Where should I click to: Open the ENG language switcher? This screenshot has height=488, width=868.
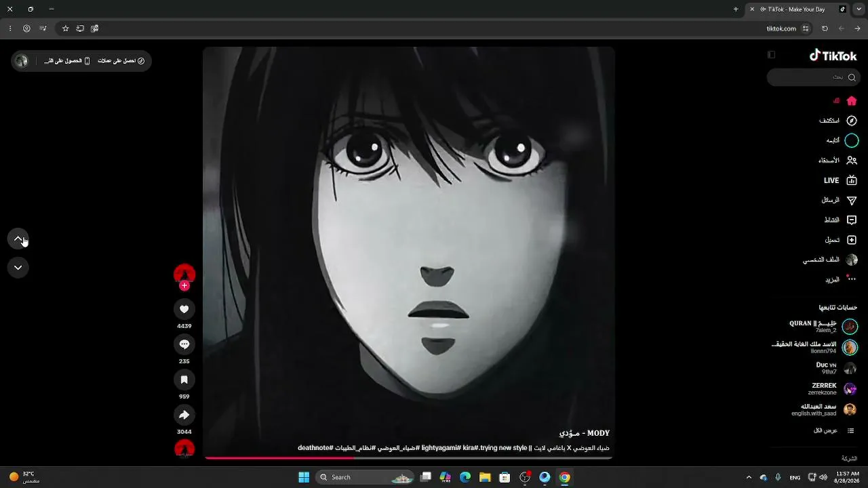coord(795,477)
